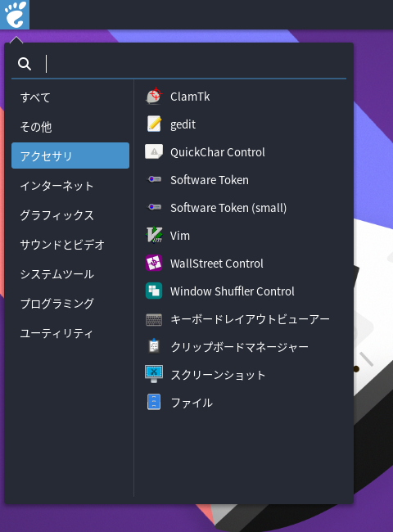Launch クリップボードマネージャー via its clipboard icon
Image resolution: width=393 pixels, height=532 pixels.
pos(154,346)
